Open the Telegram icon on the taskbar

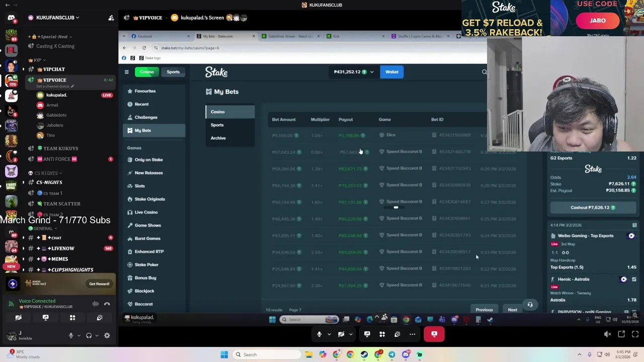(x=391, y=354)
